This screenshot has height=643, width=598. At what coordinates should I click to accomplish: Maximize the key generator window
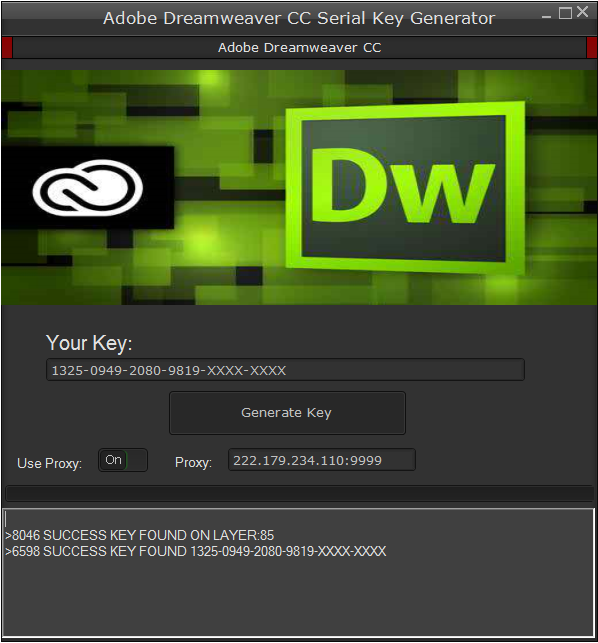coord(565,13)
